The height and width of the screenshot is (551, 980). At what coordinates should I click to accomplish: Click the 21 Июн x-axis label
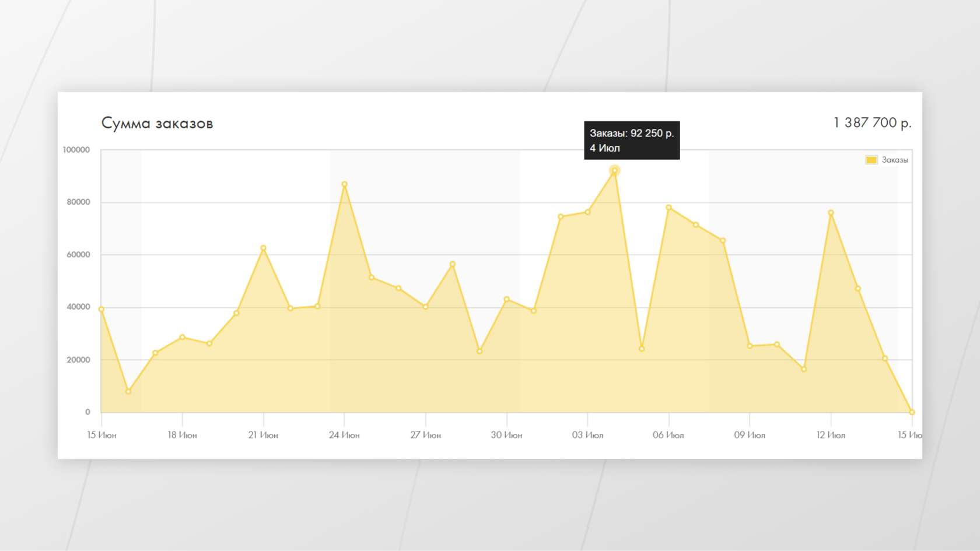tap(263, 435)
